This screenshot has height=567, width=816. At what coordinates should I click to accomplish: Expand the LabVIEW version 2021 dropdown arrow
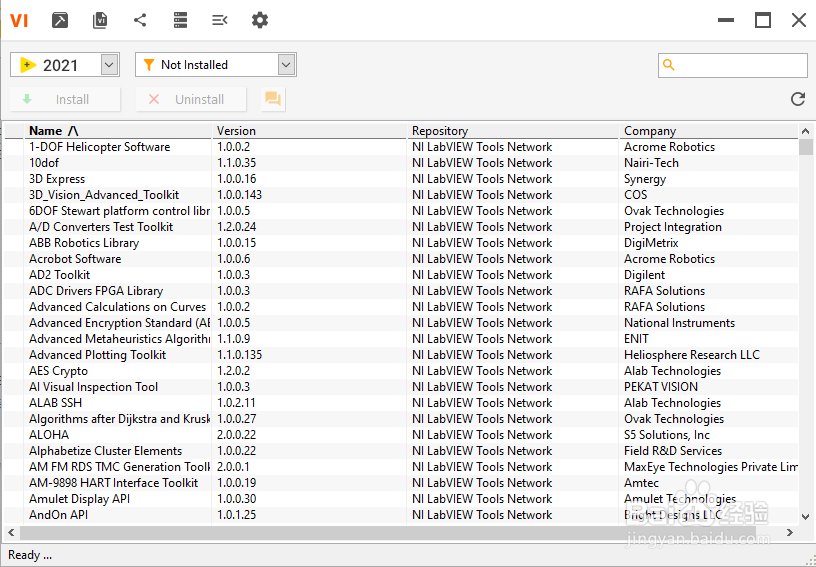(x=109, y=65)
